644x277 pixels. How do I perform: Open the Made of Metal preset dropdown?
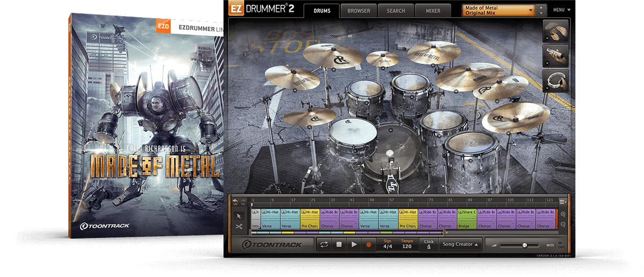pos(499,10)
